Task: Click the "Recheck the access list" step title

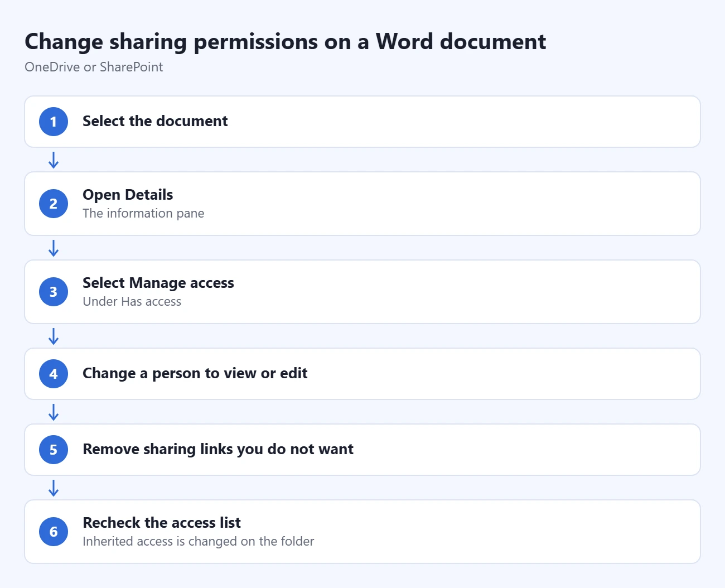Action: coord(162,523)
